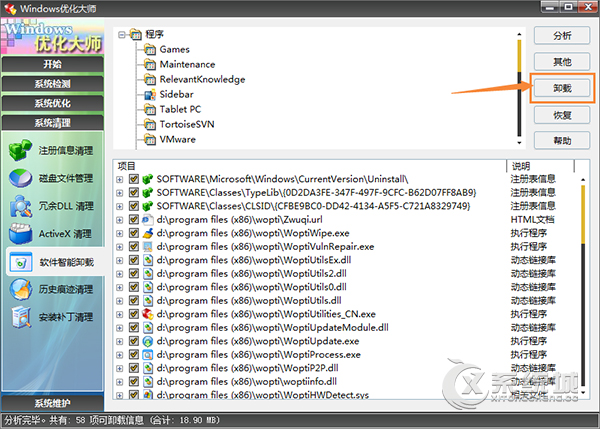Toggle the Zwuqi.url checkbox
600x429 pixels.
click(134, 219)
